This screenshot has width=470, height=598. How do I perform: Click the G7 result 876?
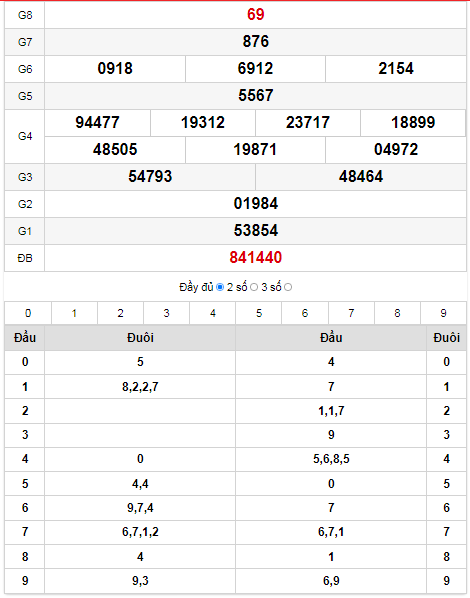pyautogui.click(x=256, y=42)
